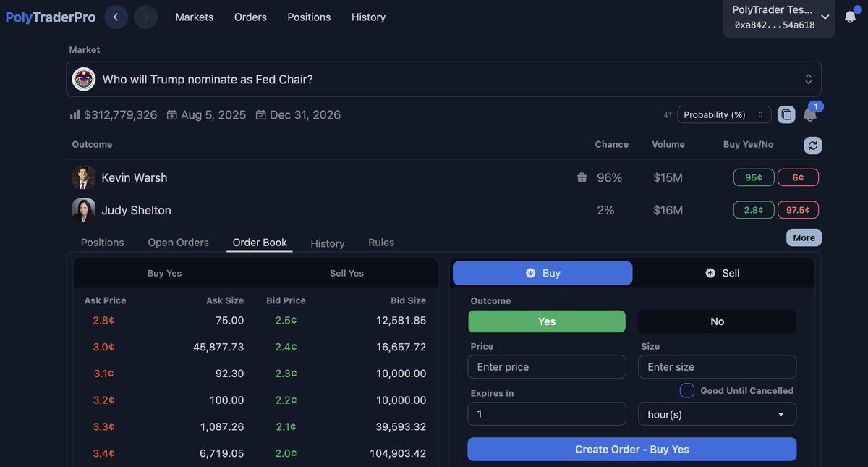
Task: Click the Fed seal market icon
Action: click(85, 79)
